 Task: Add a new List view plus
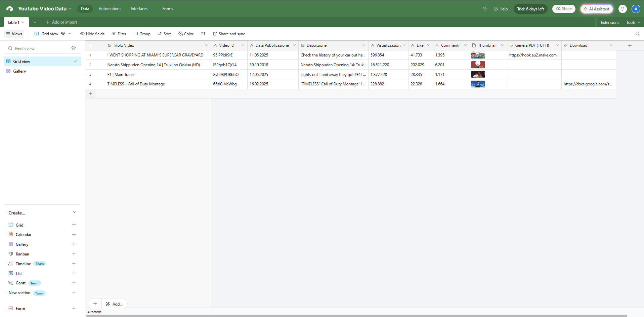[74, 273]
